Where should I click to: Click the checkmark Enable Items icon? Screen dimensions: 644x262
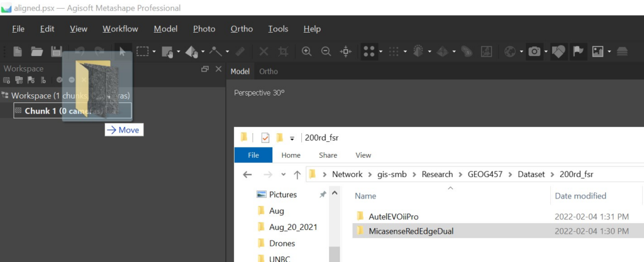(60, 80)
